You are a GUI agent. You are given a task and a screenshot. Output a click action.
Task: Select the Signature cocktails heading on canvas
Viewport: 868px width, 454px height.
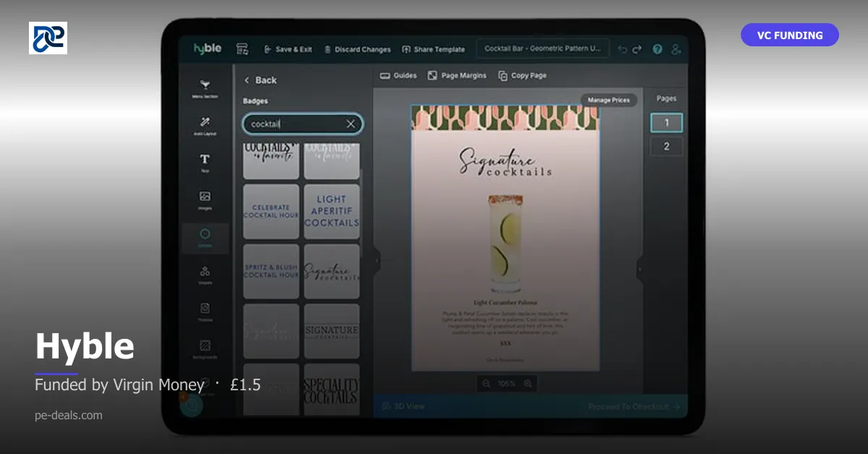(506, 163)
